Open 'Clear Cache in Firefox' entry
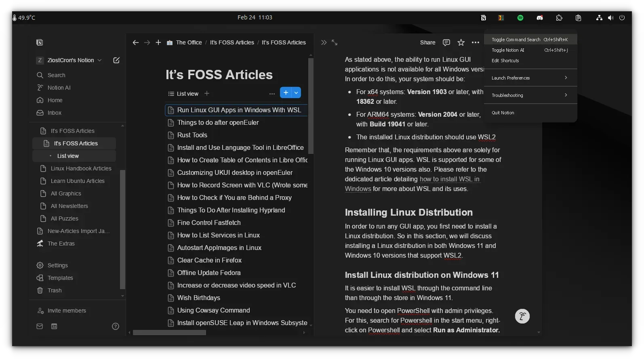This screenshot has height=359, width=644. (209, 260)
